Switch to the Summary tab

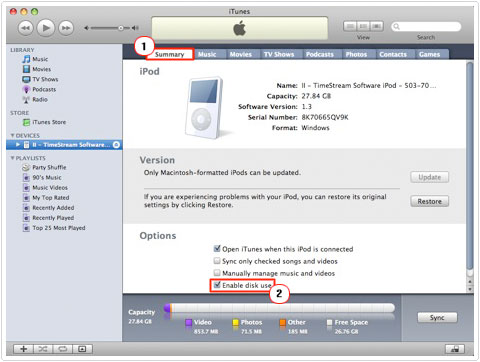(170, 54)
